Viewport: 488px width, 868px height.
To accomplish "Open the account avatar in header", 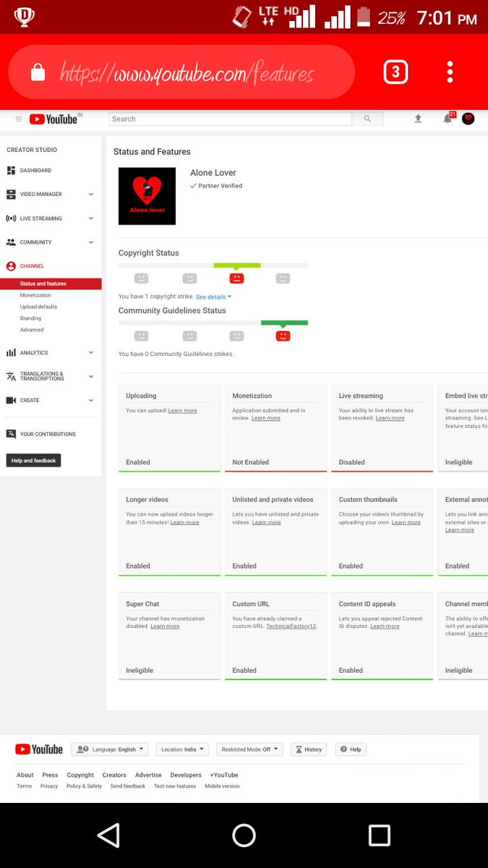I will (x=468, y=119).
